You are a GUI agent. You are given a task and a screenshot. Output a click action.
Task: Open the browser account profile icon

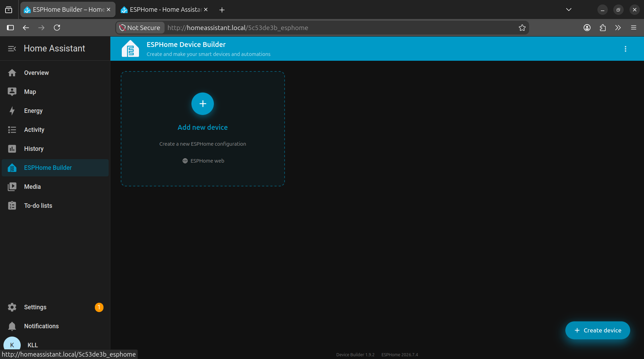coord(587,28)
